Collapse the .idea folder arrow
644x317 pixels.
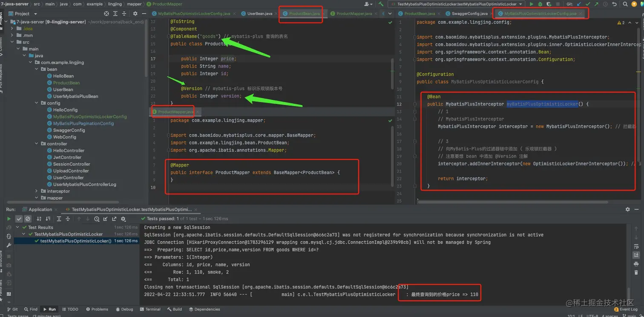[x=12, y=29]
